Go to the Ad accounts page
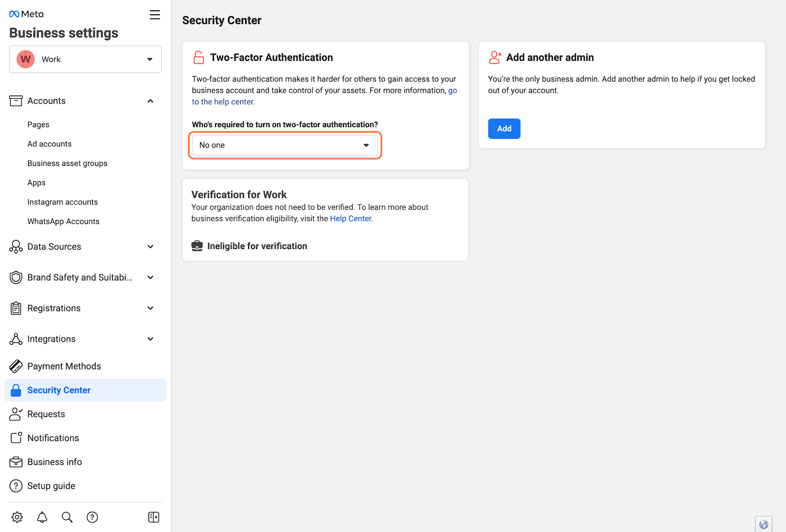 tap(50, 144)
